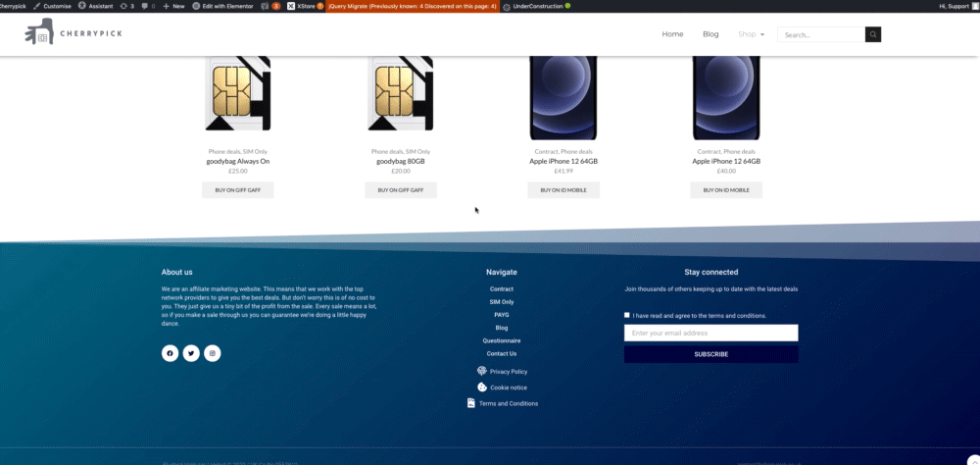Screen dimensions: 980x465
Task: Click the Customise brush icon in admin bar
Action: 37,6
